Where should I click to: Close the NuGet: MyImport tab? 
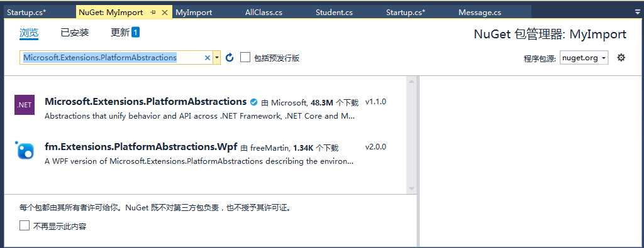(x=164, y=13)
